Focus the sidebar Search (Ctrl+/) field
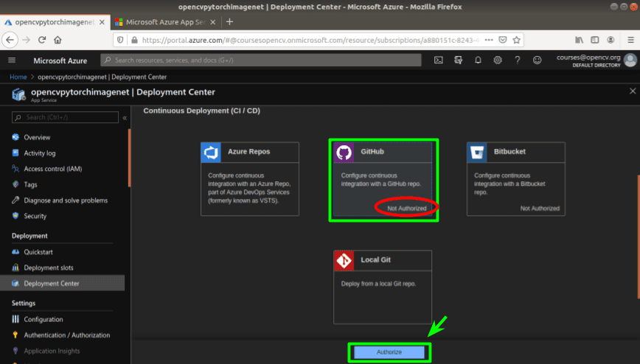Screen dimensions: 640x364 pyautogui.click(x=66, y=117)
